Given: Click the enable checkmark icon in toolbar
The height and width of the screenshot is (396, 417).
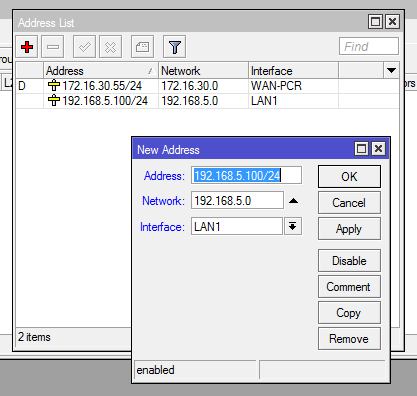Looking at the screenshot, I should (84, 47).
